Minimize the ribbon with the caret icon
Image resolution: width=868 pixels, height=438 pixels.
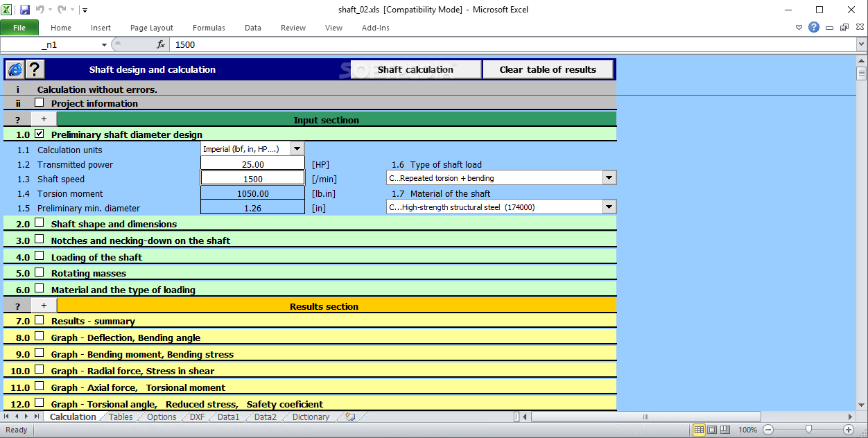[x=799, y=28]
